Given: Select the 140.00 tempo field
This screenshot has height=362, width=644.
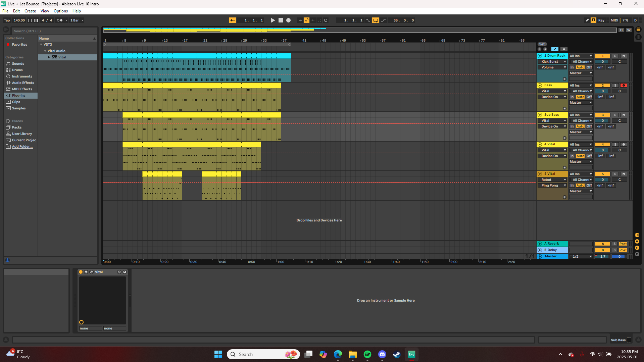Looking at the screenshot, I should click(x=19, y=20).
